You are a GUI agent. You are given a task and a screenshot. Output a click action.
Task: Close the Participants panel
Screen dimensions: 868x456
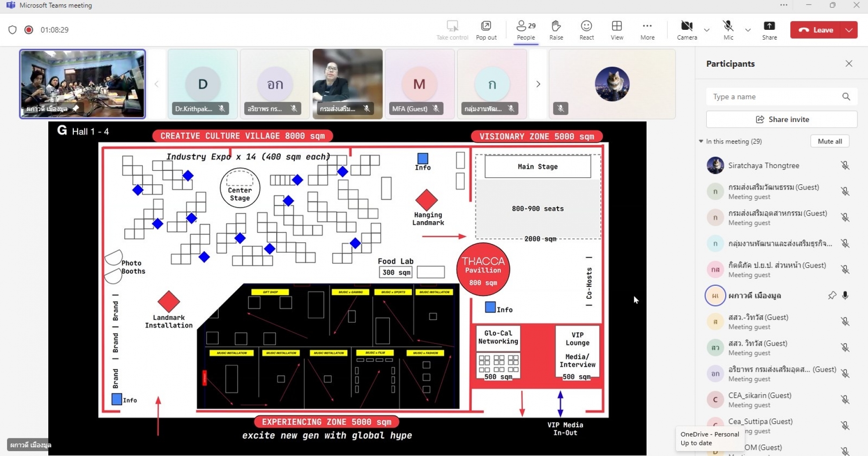click(x=849, y=64)
